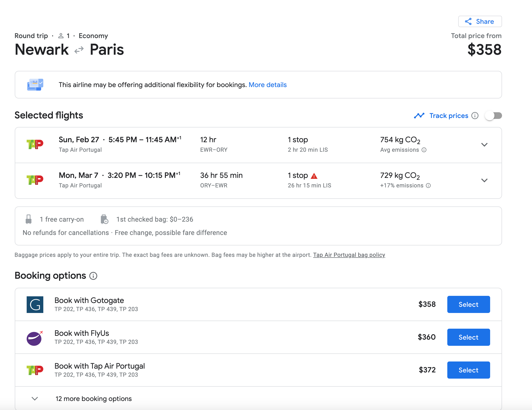This screenshot has width=532, height=410.
Task: Select the $358 Gotogate booking
Action: [468, 304]
